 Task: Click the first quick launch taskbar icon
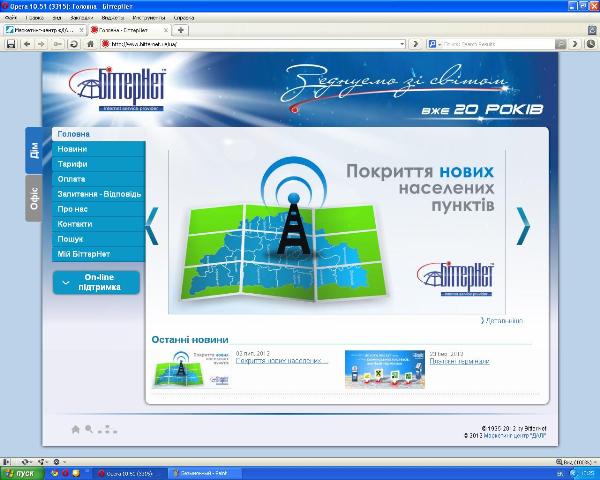coord(55,473)
